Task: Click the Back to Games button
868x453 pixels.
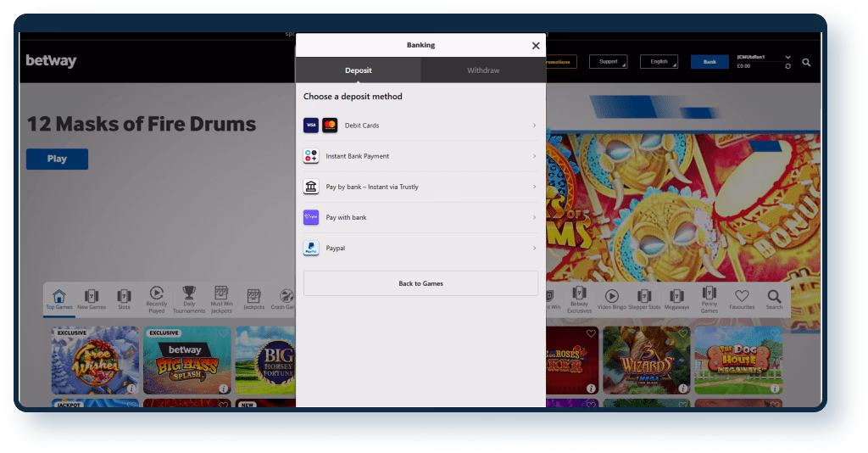Action: 420,283
